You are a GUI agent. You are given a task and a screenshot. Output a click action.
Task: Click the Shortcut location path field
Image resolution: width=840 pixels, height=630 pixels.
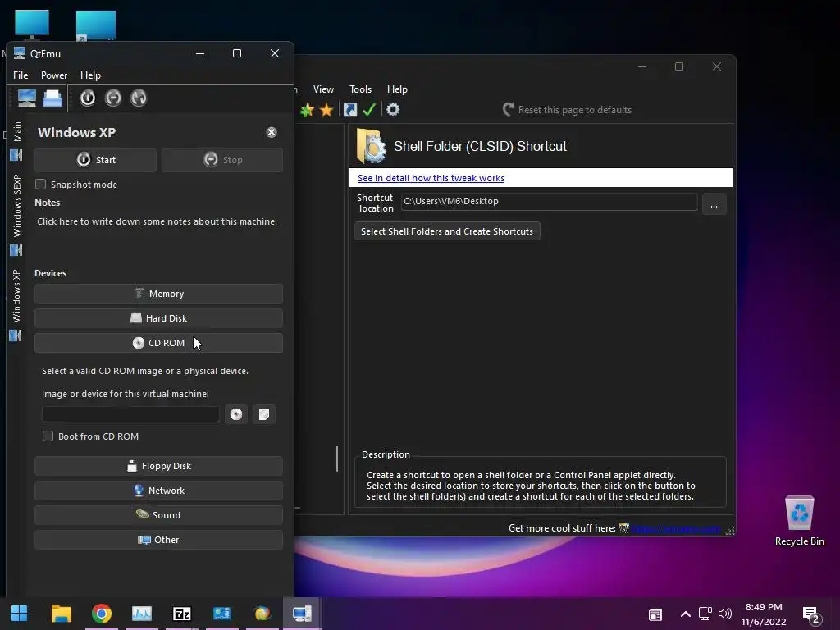click(549, 202)
